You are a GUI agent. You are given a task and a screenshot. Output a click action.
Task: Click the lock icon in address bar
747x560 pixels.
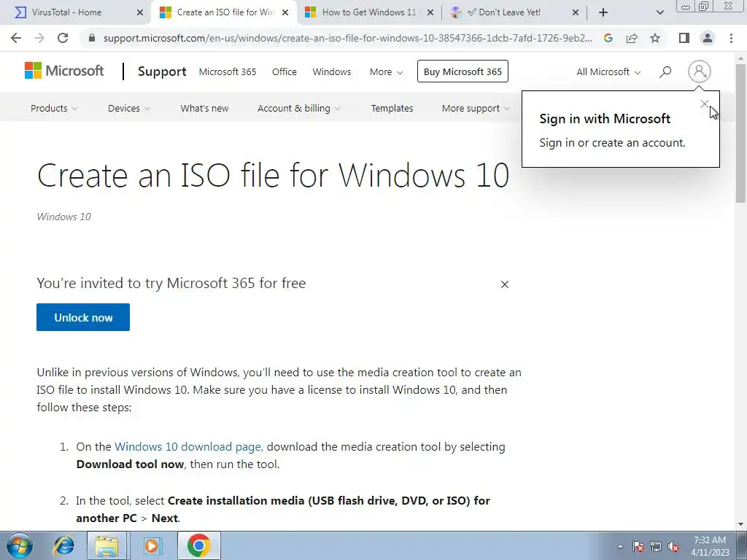[x=92, y=38]
